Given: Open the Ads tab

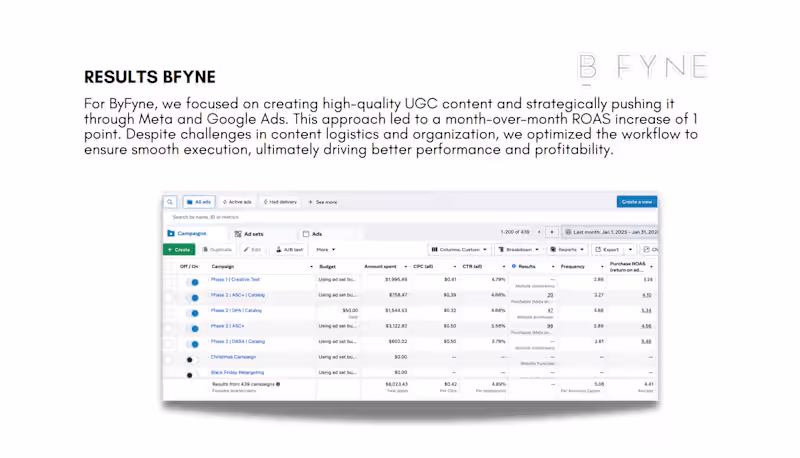Looking at the screenshot, I should pyautogui.click(x=312, y=234).
